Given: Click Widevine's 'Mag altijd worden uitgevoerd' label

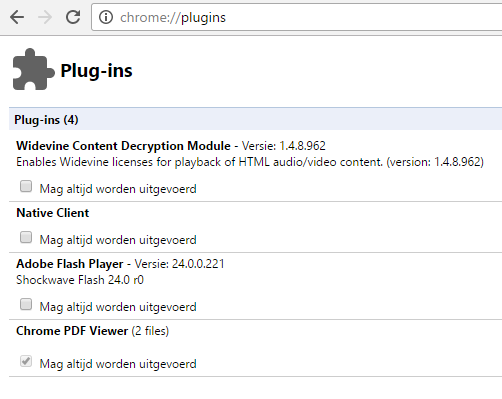Looking at the screenshot, I should coord(118,189).
